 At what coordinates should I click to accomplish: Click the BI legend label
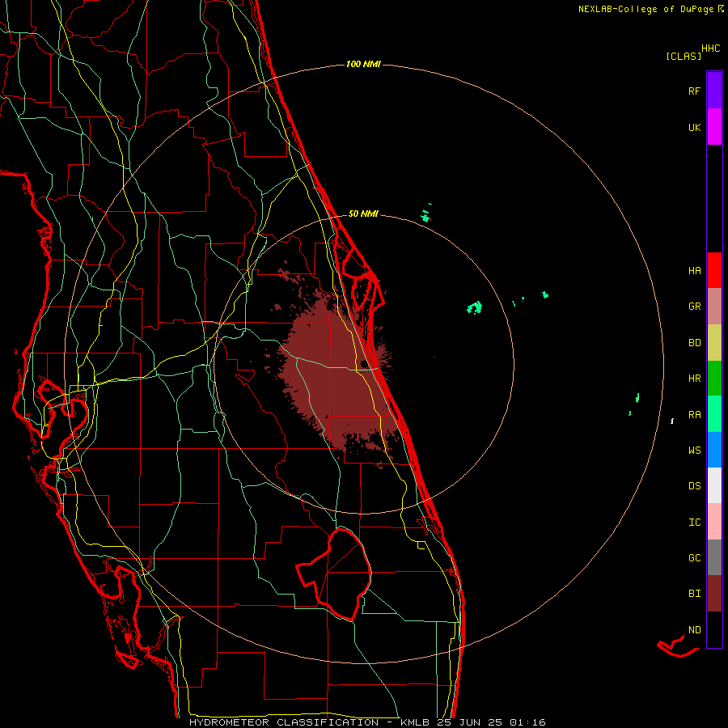[x=694, y=594]
